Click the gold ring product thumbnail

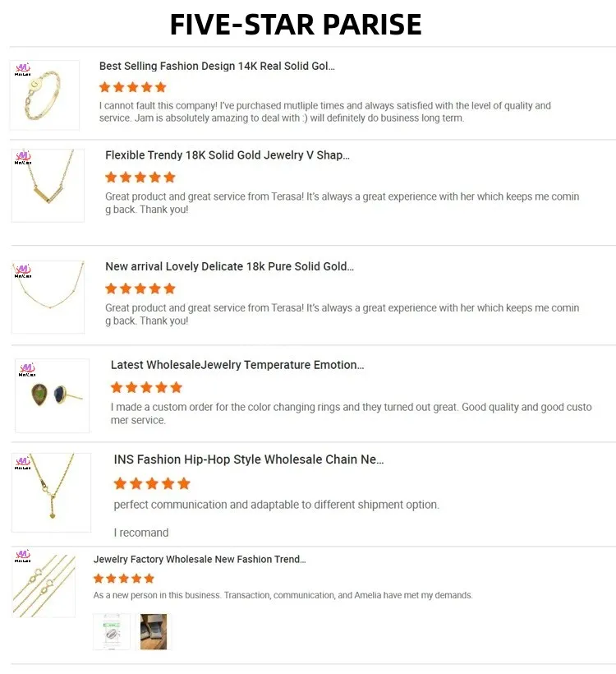click(44, 95)
